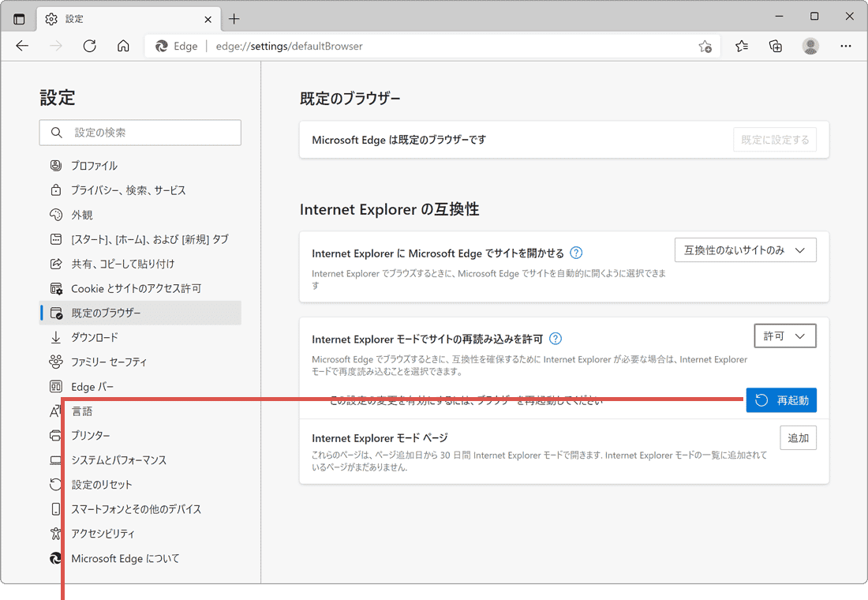Click the Edge site identity badge in address bar
868x600 pixels.
pyautogui.click(x=177, y=46)
